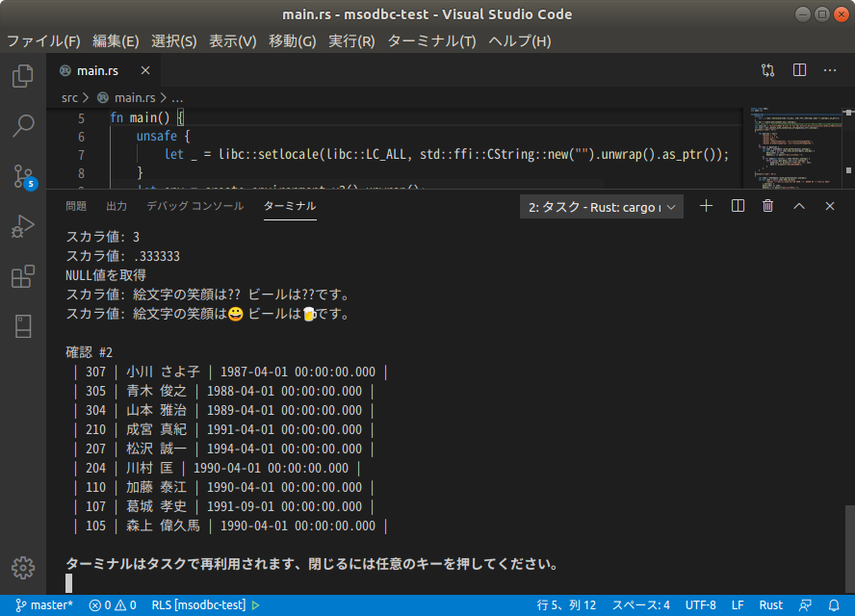Switch to the 出力 panel tab
This screenshot has width=855, height=616.
[117, 206]
